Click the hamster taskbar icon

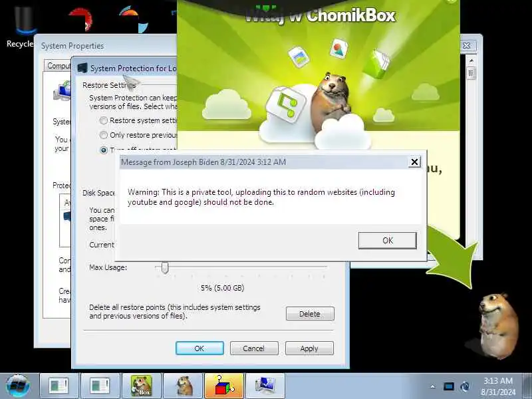184,386
